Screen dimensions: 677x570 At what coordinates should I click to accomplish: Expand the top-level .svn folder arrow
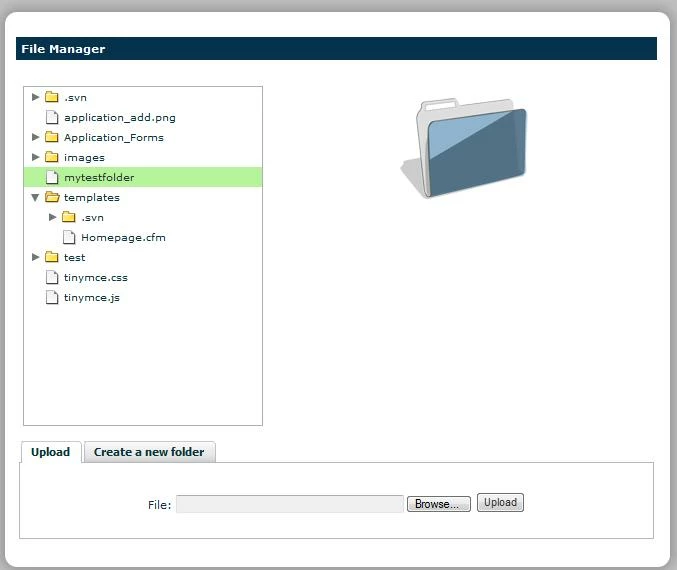coord(35,97)
